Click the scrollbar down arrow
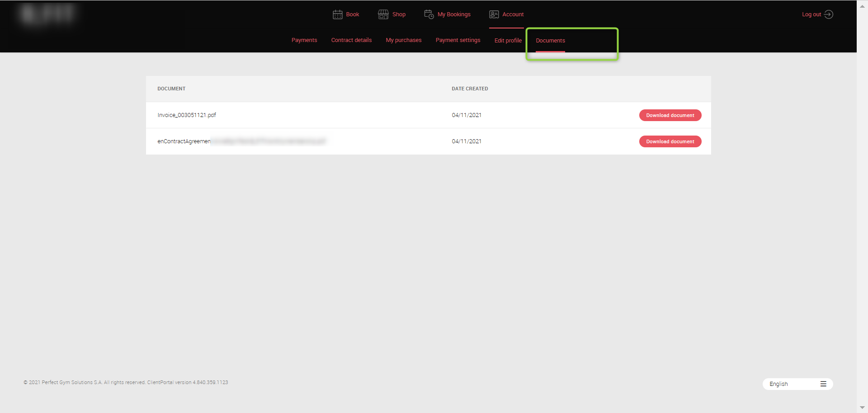868x413 pixels. tap(862, 408)
